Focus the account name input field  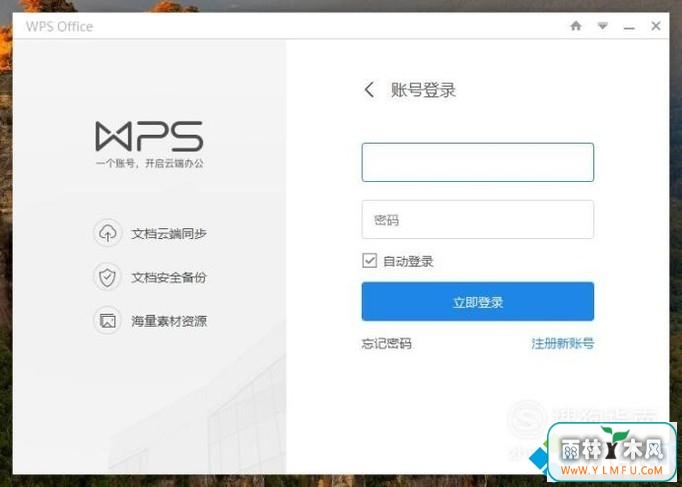tap(478, 162)
